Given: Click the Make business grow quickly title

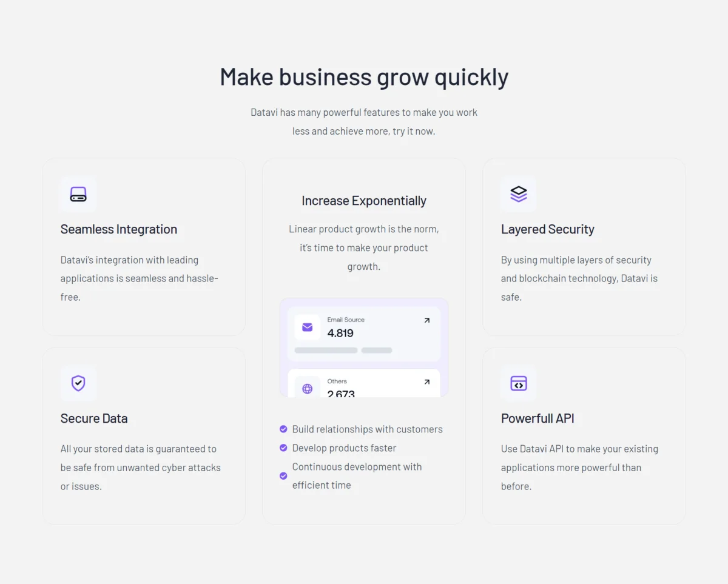Looking at the screenshot, I should tap(364, 78).
